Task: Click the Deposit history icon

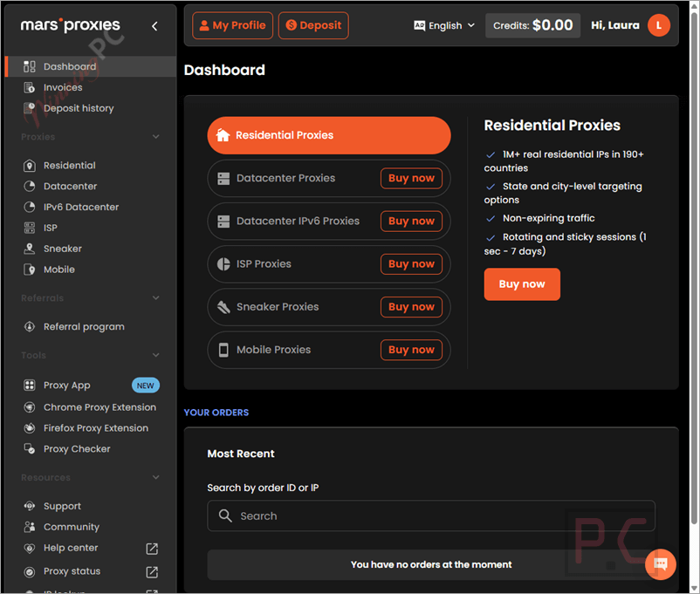Action: [30, 108]
